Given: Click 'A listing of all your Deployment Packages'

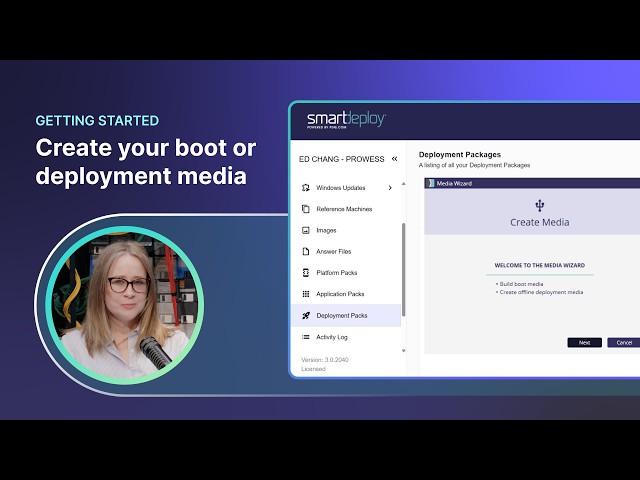Looking at the screenshot, I should [x=474, y=165].
